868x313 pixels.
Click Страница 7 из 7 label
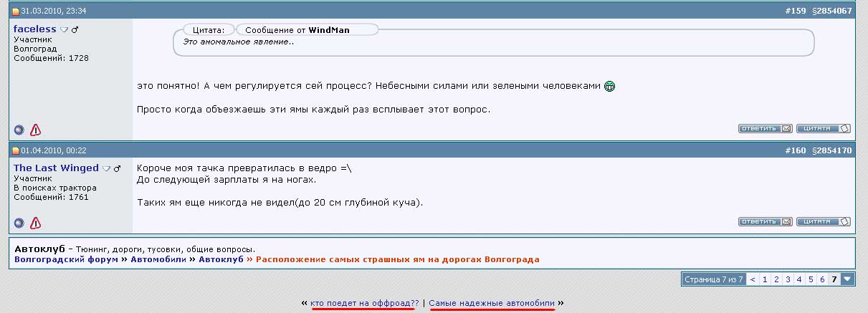click(714, 279)
